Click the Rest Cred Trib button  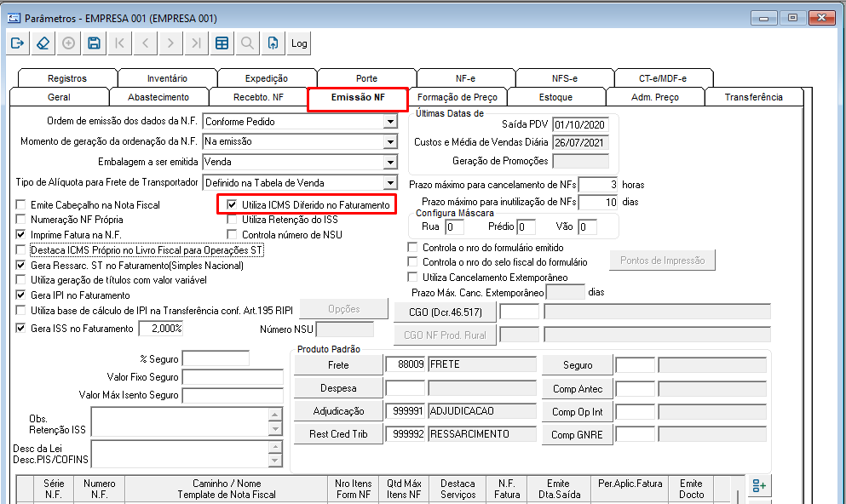pyautogui.click(x=338, y=434)
